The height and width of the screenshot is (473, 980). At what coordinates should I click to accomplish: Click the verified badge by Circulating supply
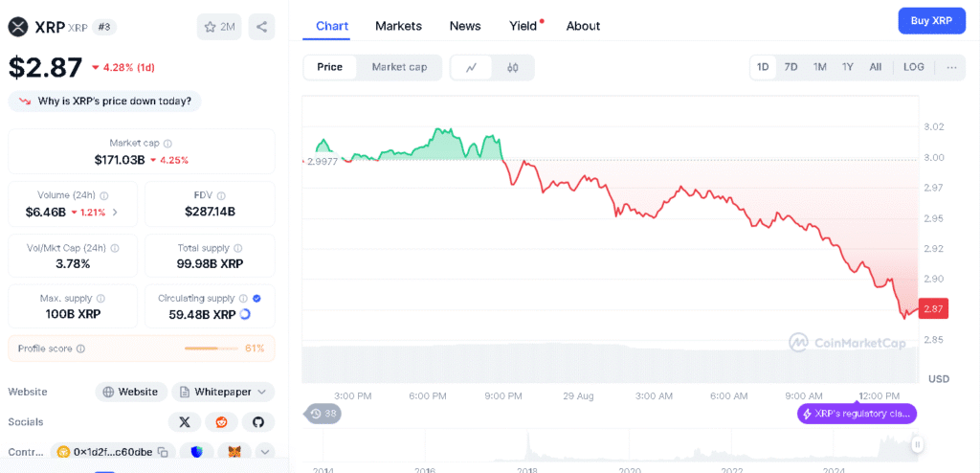coord(256,299)
